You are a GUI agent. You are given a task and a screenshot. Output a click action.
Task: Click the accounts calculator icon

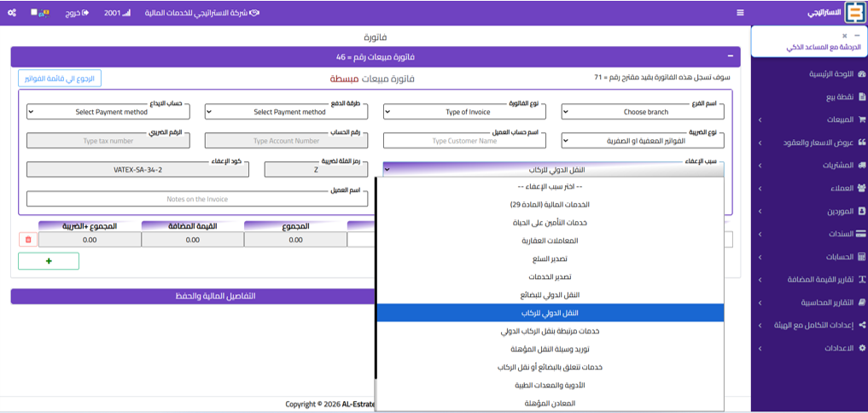pyautogui.click(x=861, y=257)
